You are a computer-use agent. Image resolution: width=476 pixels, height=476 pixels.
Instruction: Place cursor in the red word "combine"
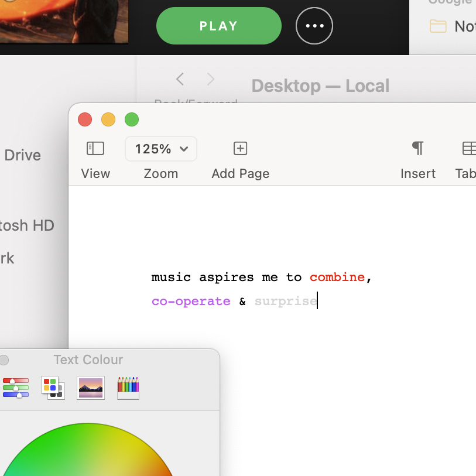[x=337, y=277]
